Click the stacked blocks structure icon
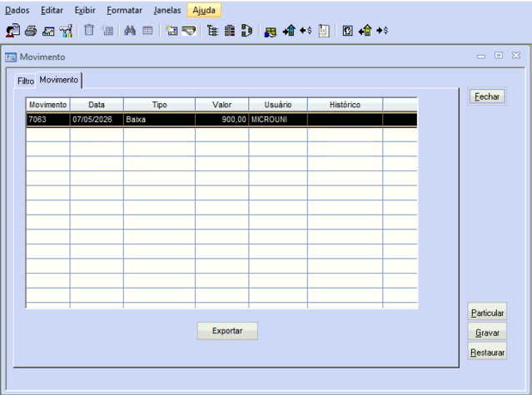Image resolution: width=532 pixels, height=395 pixels. tap(230, 31)
